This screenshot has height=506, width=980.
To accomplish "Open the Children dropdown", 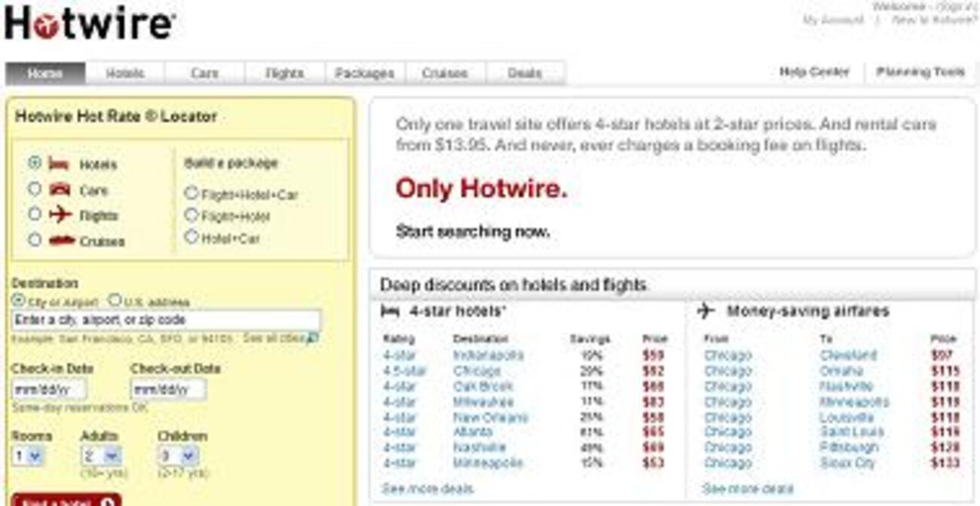I will [x=178, y=456].
